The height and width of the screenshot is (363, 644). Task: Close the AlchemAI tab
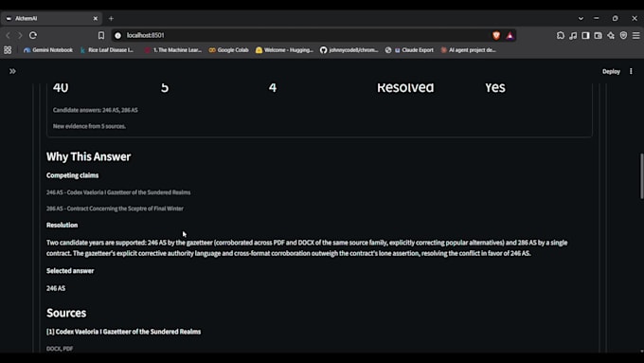pyautogui.click(x=96, y=19)
